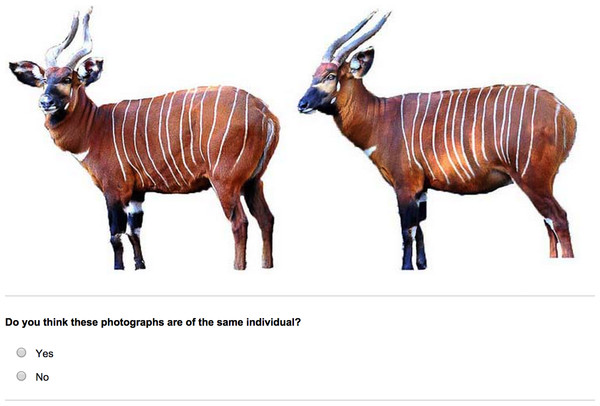Select the Yes radio button
This screenshot has width=600, height=406.
tap(21, 352)
